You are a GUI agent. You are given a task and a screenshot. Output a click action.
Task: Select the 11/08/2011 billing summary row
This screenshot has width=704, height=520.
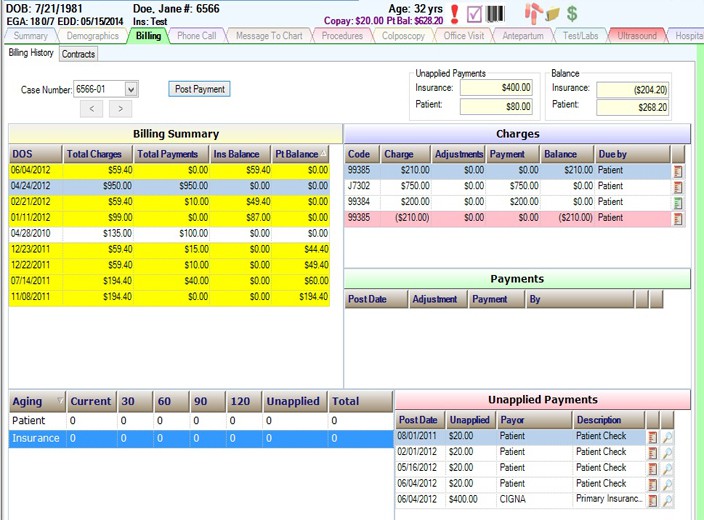[169, 297]
